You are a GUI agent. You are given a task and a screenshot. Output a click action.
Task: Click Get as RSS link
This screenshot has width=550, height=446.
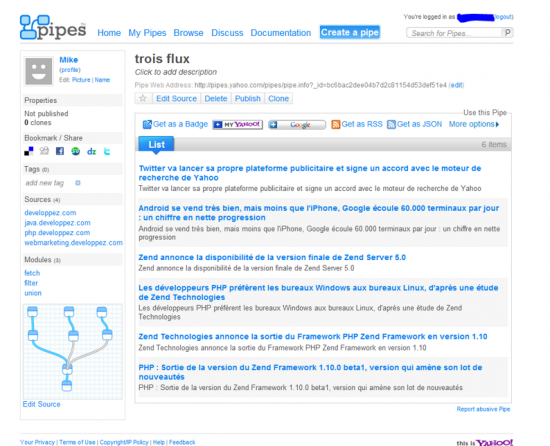pos(362,124)
